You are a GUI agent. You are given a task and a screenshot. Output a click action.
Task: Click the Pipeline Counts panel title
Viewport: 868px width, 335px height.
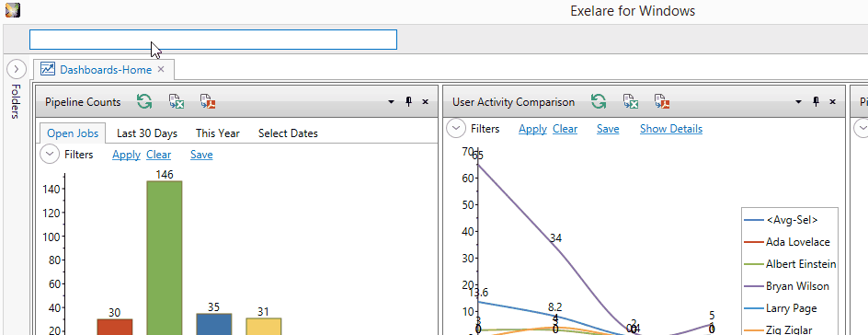coord(83,102)
